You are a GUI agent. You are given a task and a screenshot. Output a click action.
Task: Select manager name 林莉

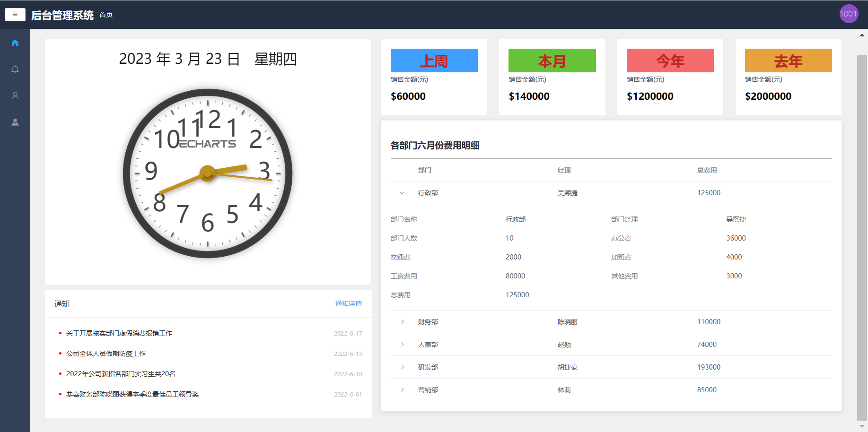tap(564, 390)
